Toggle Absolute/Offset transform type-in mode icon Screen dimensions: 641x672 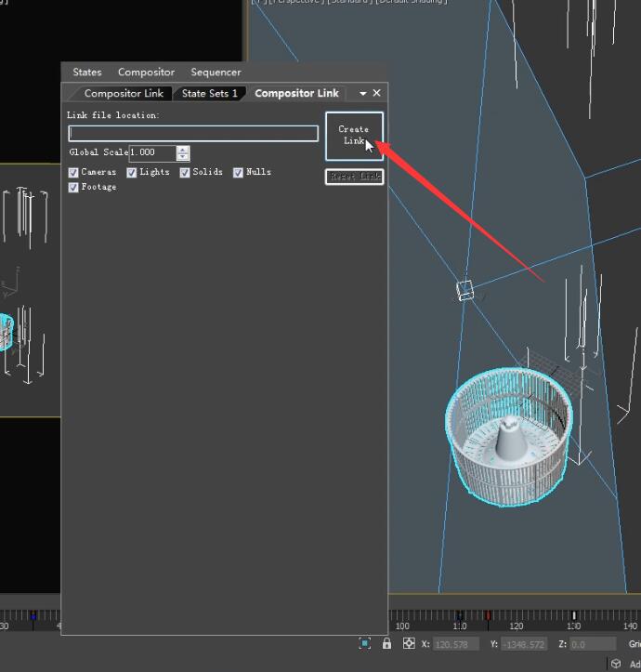pos(409,643)
